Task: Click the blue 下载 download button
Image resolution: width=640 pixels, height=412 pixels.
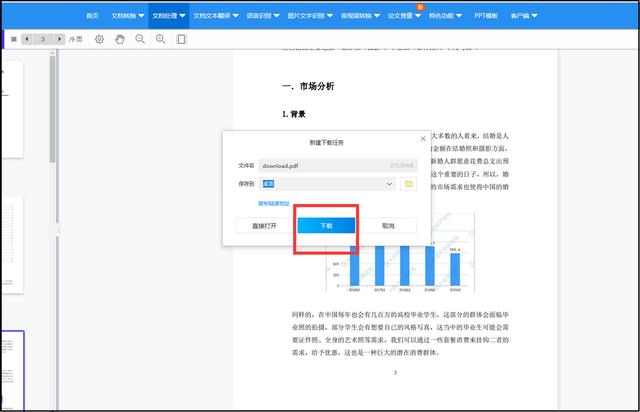Action: pyautogui.click(x=326, y=225)
